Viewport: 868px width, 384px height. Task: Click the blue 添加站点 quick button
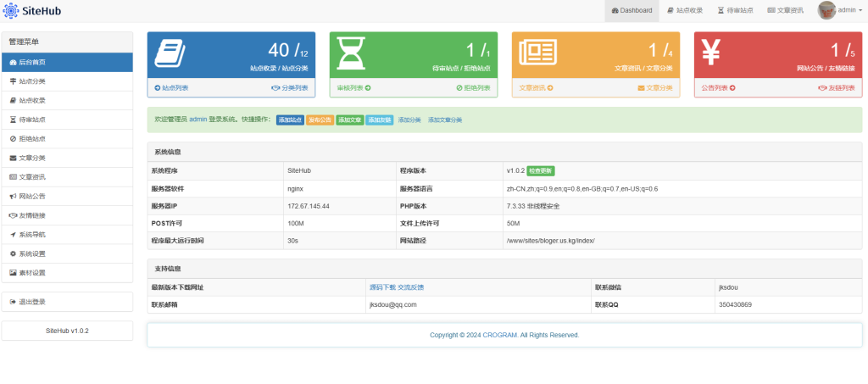coord(290,120)
